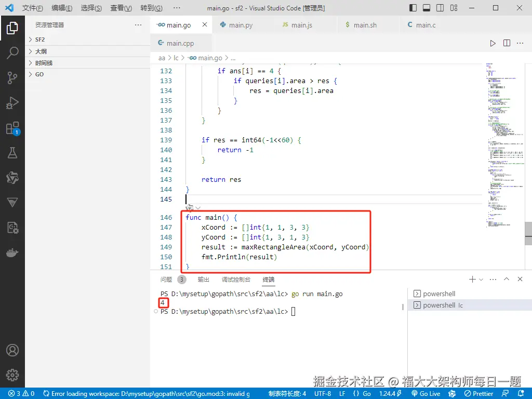
Task: Click Prettier formatter status item
Action: (x=478, y=394)
